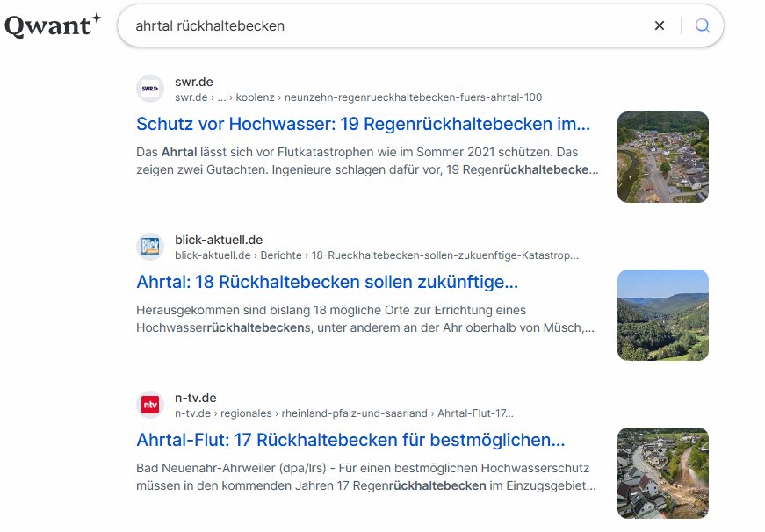This screenshot has width=765, height=532.
Task: Click the Blick aktuell favicon icon
Action: 150,247
